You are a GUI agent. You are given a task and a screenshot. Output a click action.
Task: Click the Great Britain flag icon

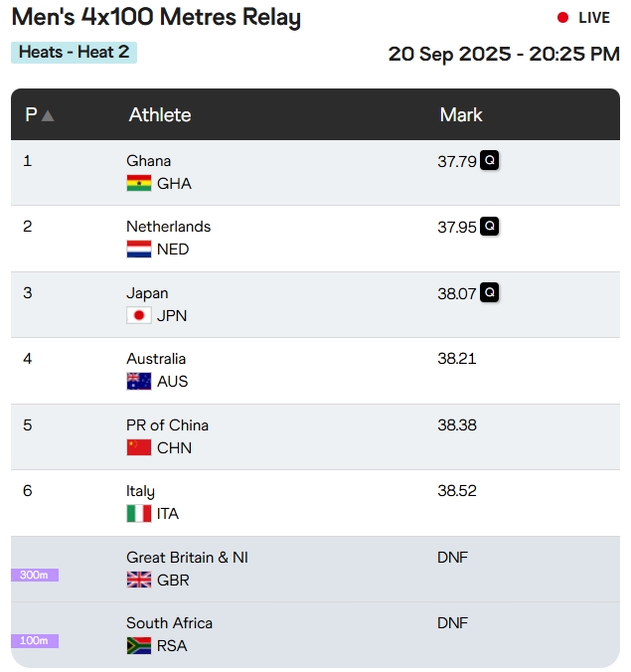(138, 580)
